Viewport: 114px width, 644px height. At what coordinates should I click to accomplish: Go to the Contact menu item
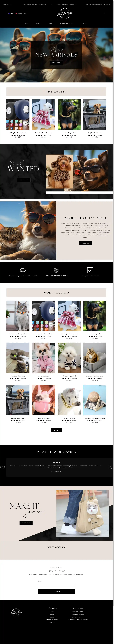tap(84, 24)
